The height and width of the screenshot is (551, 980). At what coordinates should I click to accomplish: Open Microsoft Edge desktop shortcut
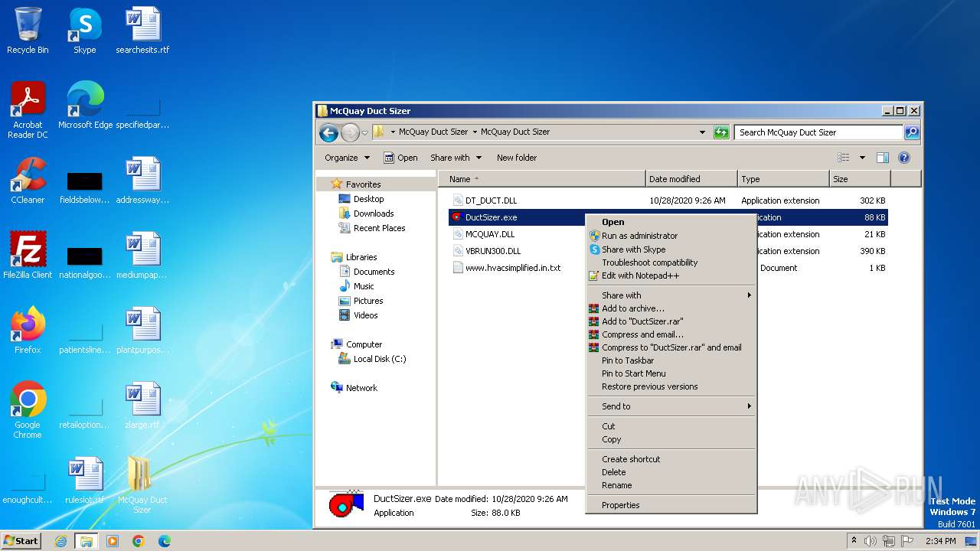click(85, 106)
